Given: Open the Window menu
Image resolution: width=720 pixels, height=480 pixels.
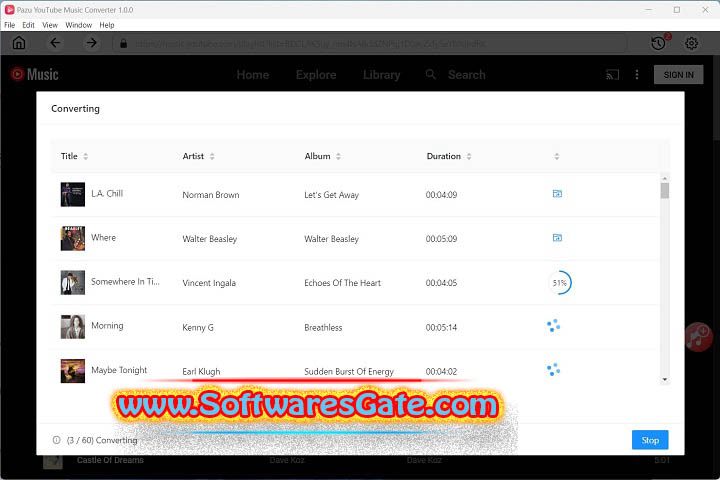Looking at the screenshot, I should click(79, 25).
